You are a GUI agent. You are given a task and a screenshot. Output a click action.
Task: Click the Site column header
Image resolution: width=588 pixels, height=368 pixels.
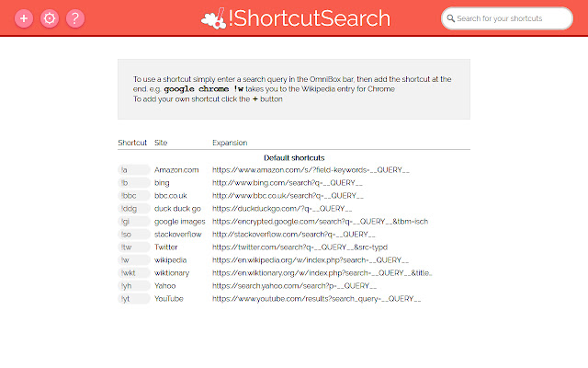click(161, 143)
